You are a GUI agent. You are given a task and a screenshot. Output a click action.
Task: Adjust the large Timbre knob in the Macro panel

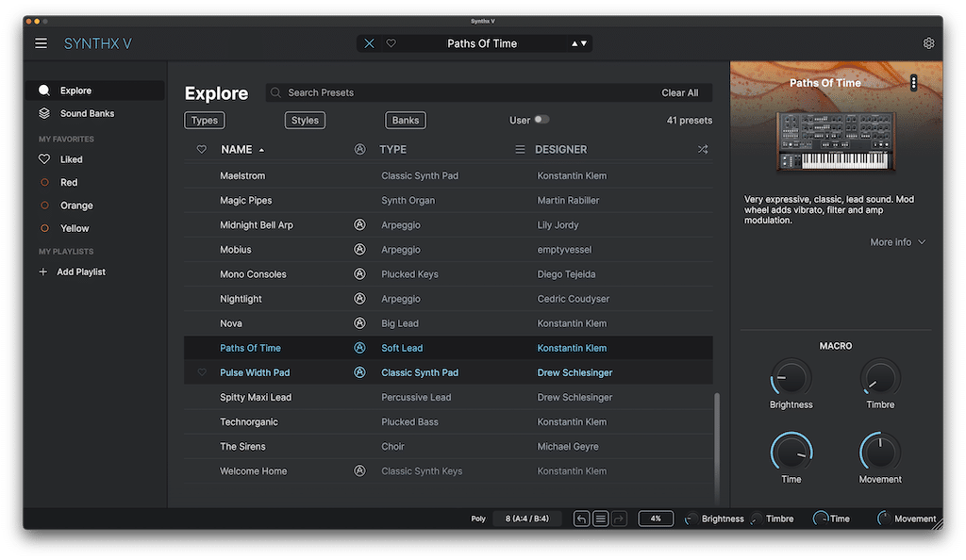880,378
